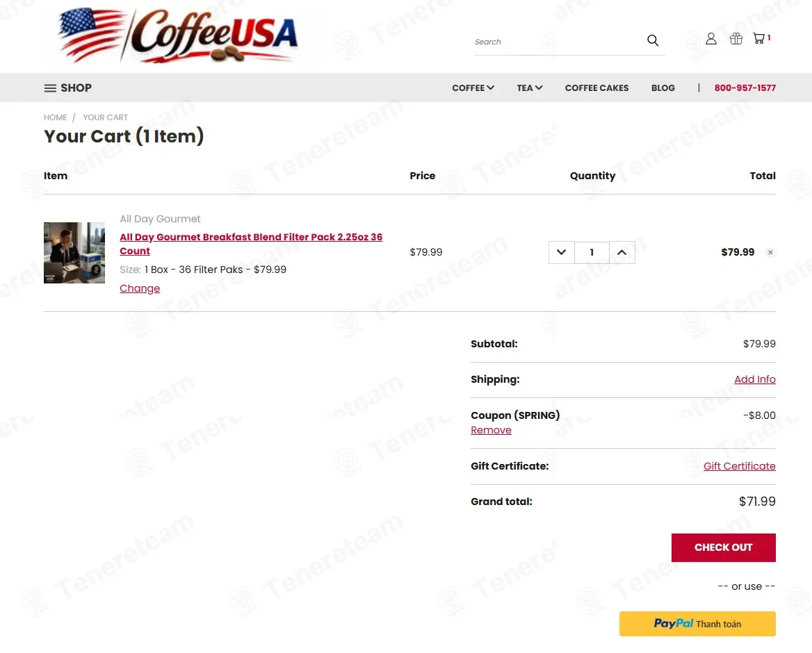Increase quantity with the up arrow

click(x=622, y=252)
